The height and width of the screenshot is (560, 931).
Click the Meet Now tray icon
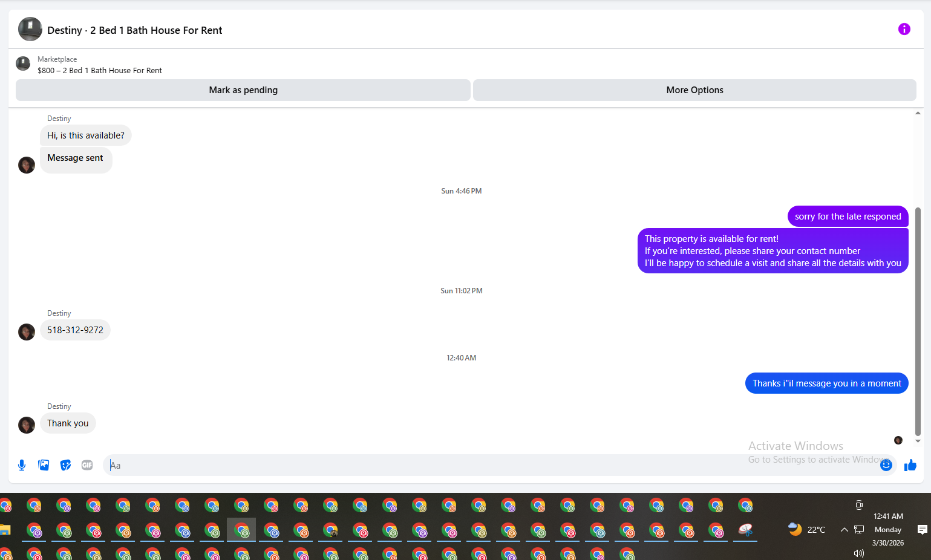click(859, 505)
